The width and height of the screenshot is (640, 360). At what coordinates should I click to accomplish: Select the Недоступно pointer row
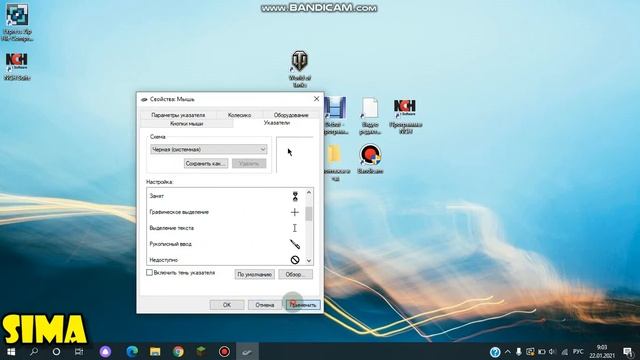click(x=225, y=260)
